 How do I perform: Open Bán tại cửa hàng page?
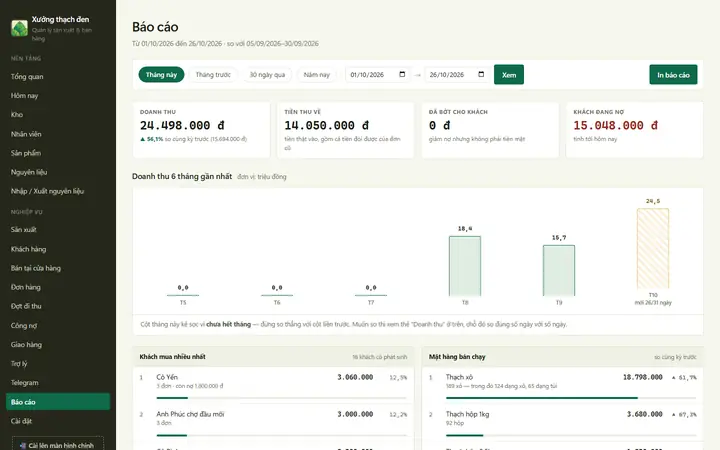click(x=57, y=268)
